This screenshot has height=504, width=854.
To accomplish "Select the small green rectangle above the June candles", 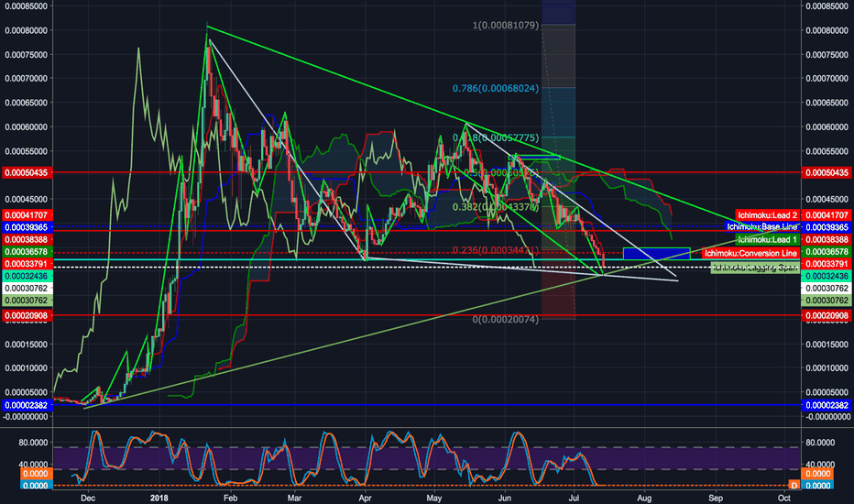I will [x=533, y=158].
